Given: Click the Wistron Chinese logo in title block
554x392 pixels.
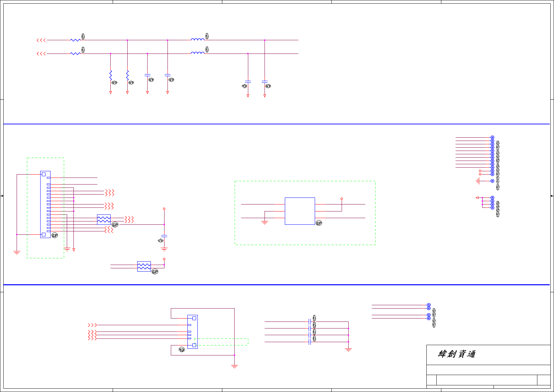Looking at the screenshot, I should [457, 354].
